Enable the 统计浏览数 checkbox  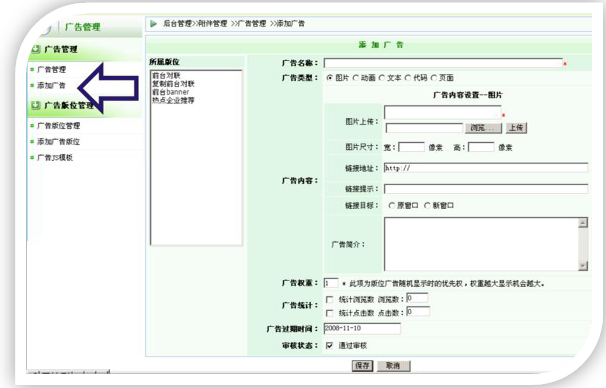[330, 300]
